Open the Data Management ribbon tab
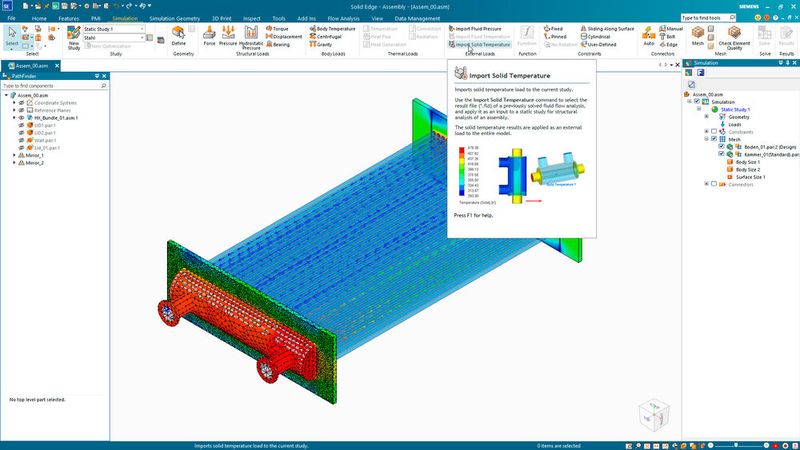800x450 pixels. [417, 18]
